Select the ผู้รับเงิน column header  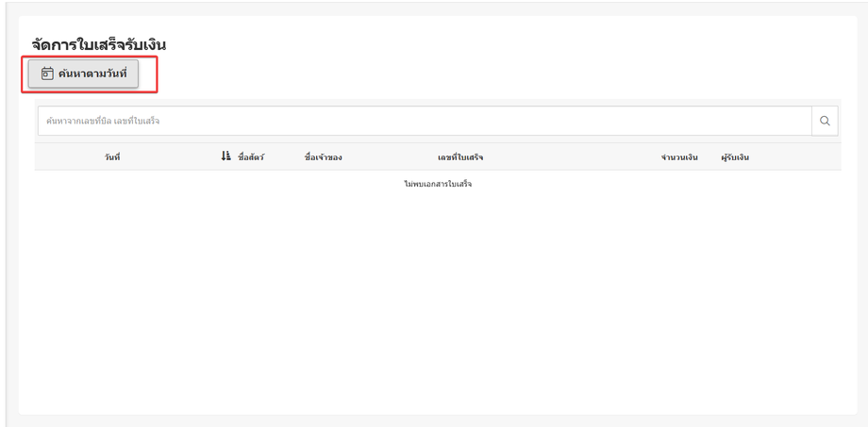(x=735, y=157)
